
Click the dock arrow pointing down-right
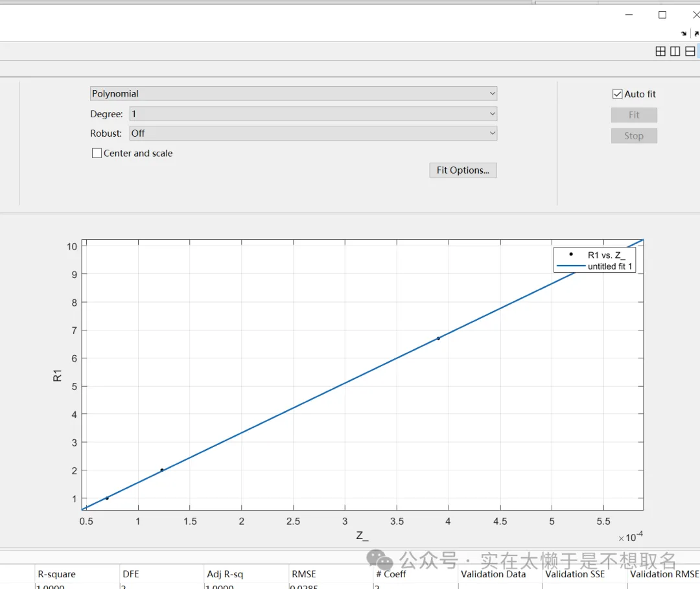coord(684,33)
